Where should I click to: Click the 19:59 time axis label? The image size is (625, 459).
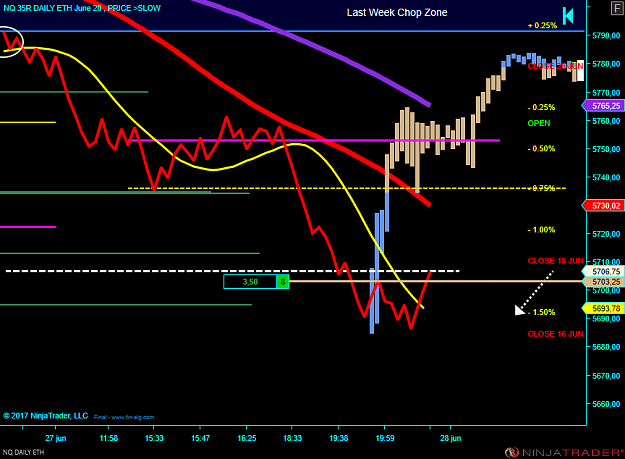[385, 438]
